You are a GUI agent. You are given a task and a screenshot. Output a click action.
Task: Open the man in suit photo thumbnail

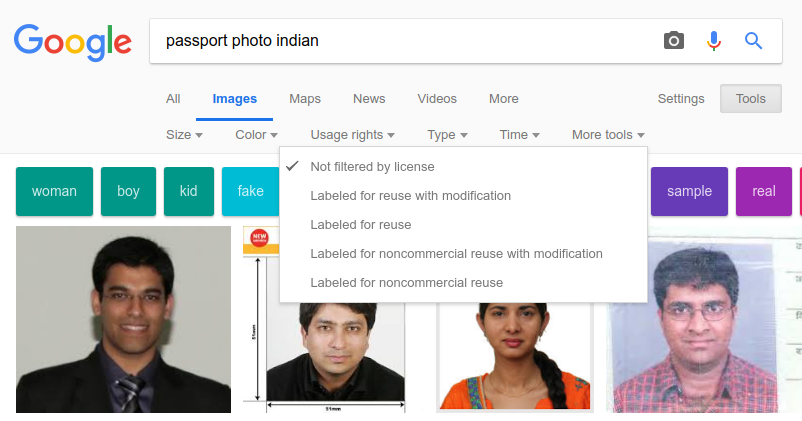tap(123, 319)
